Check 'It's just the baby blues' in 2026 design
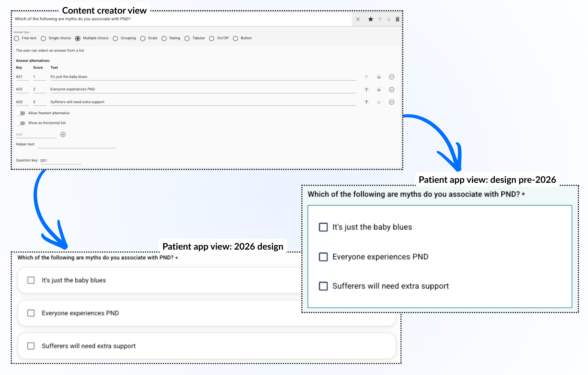Viewport: 588px width, 375px height. 31,280
